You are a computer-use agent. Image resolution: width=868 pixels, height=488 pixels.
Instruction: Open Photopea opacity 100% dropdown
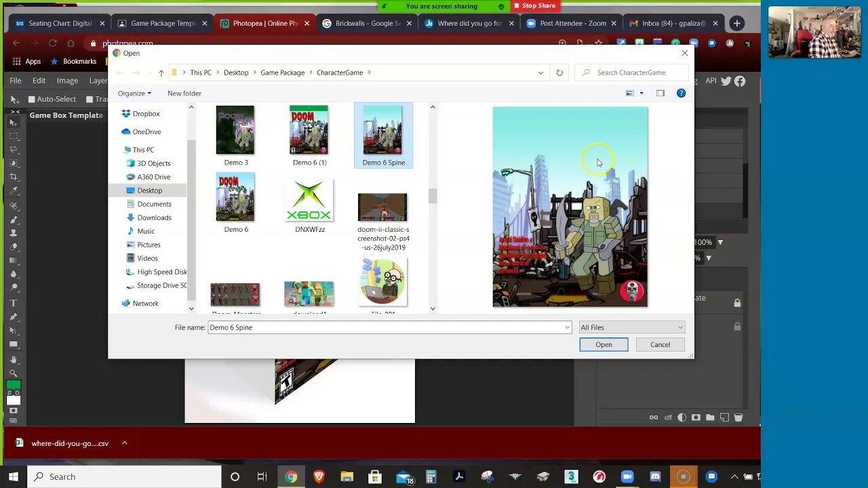(x=720, y=242)
